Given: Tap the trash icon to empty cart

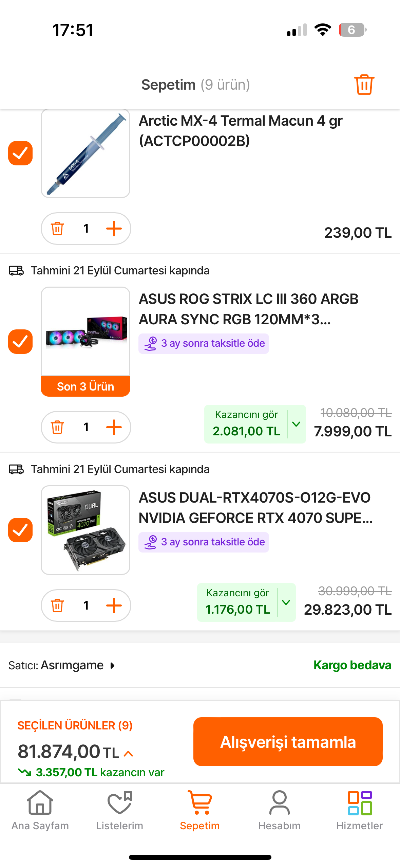Looking at the screenshot, I should tap(364, 84).
